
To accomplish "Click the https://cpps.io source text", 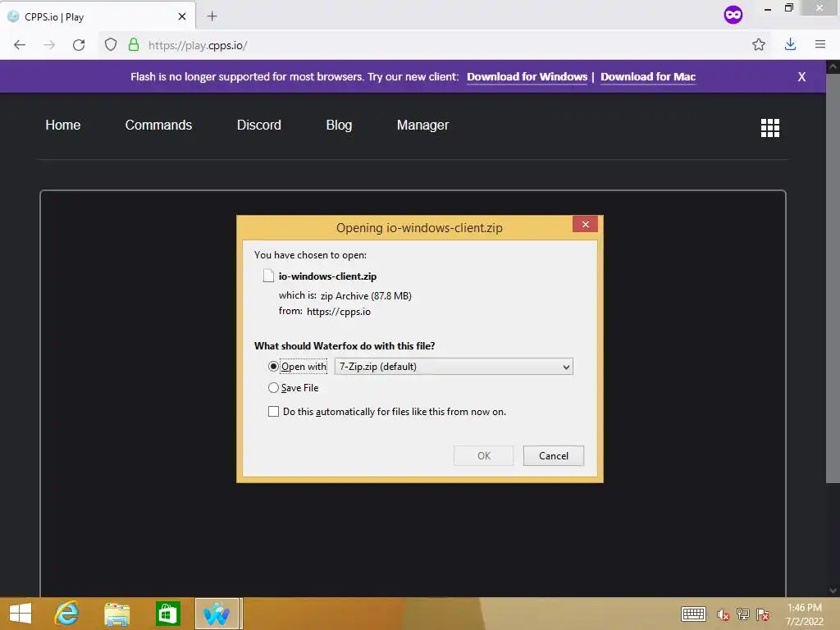I will click(339, 311).
